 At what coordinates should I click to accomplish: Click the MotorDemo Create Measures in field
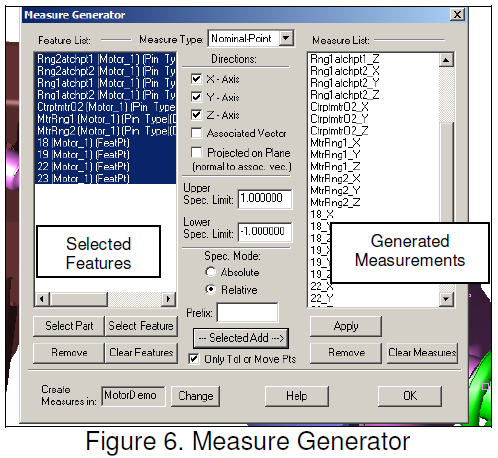pos(133,396)
